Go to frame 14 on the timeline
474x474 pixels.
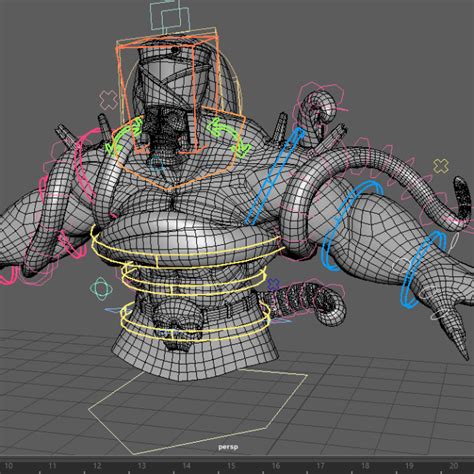[x=186, y=466]
